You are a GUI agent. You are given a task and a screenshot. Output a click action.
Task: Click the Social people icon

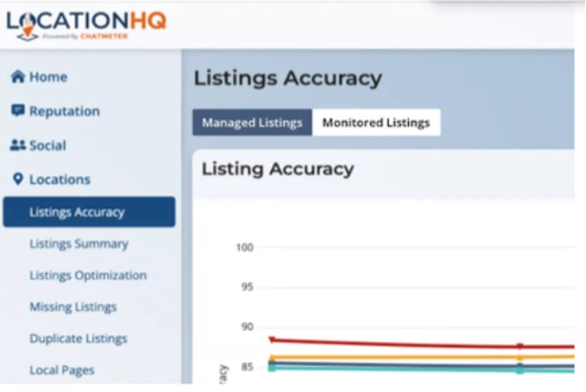coord(17,145)
